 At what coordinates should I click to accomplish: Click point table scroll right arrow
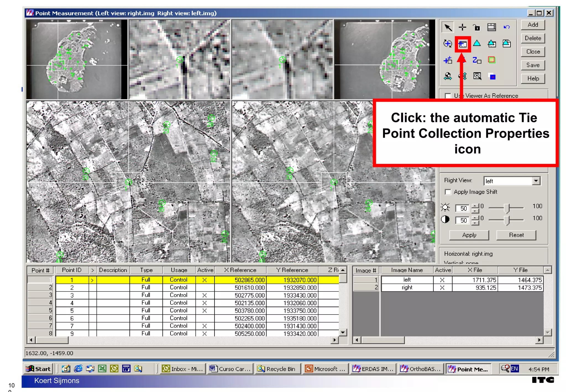(x=335, y=340)
